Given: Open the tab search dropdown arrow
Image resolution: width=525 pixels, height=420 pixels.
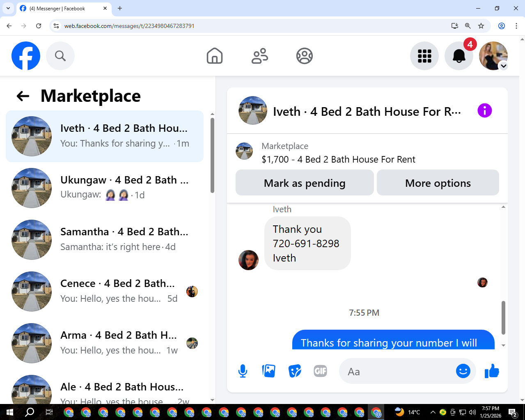Looking at the screenshot, I should click(8, 8).
